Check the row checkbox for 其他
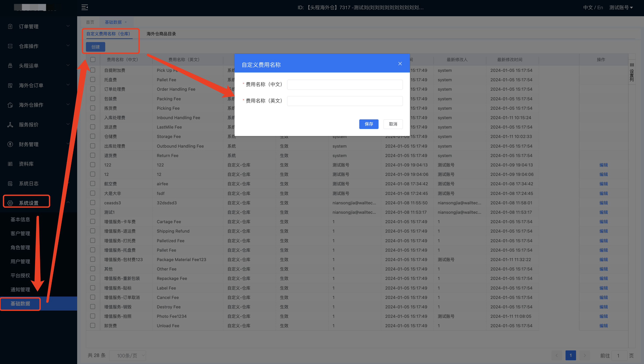This screenshot has width=644, height=364. click(x=93, y=269)
